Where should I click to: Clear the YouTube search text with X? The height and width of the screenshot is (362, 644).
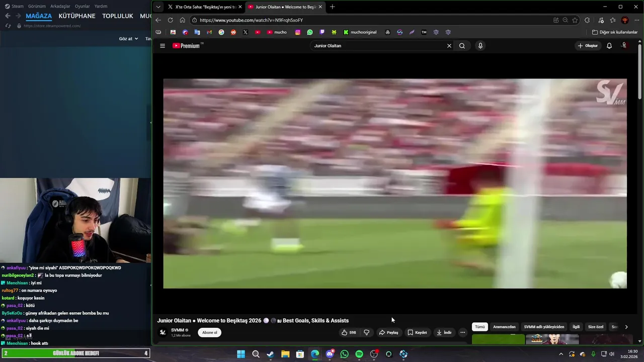[x=449, y=46]
